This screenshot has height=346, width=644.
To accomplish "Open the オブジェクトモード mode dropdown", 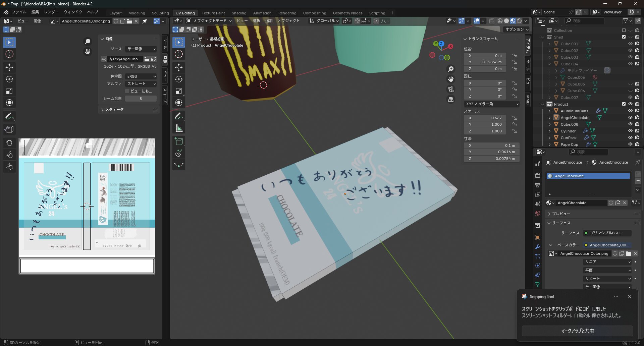I will 209,21.
